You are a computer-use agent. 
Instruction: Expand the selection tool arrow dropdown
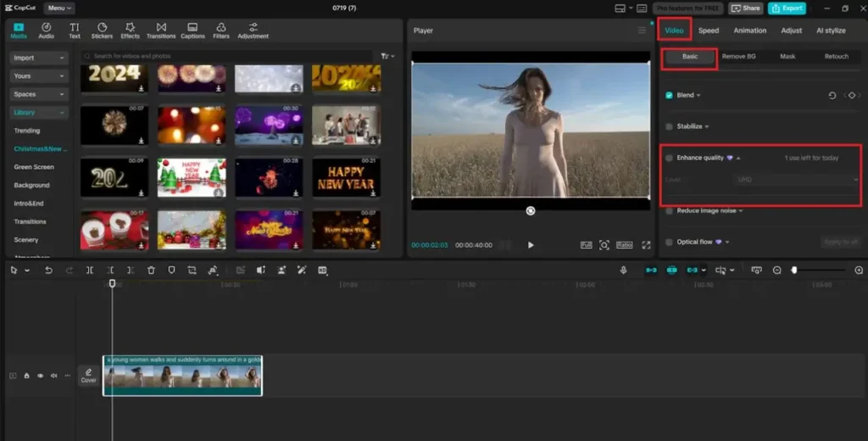point(27,271)
